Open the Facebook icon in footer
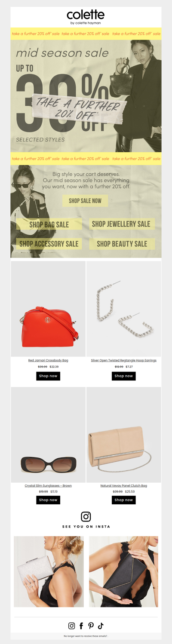Image resolution: width=172 pixels, height=644 pixels. coord(81,626)
